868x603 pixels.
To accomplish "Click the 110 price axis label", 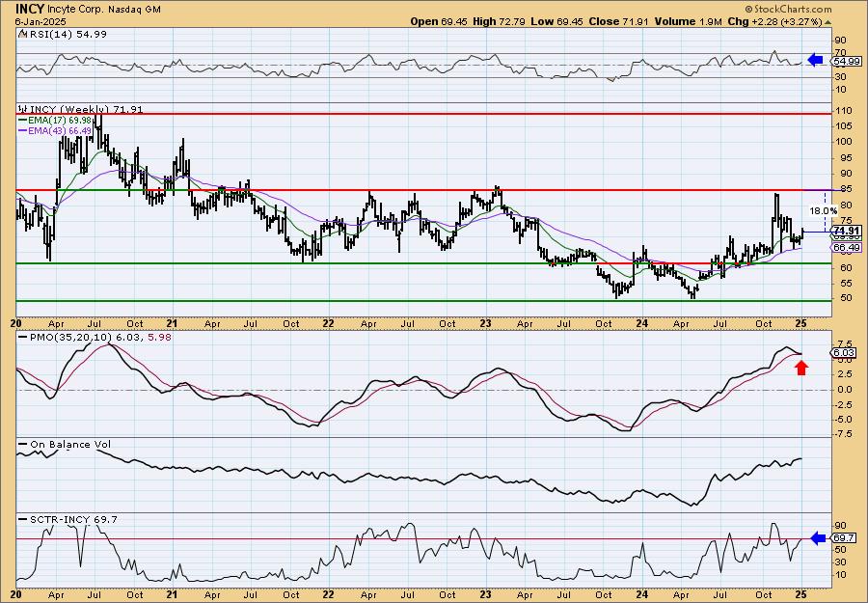I will [x=843, y=111].
